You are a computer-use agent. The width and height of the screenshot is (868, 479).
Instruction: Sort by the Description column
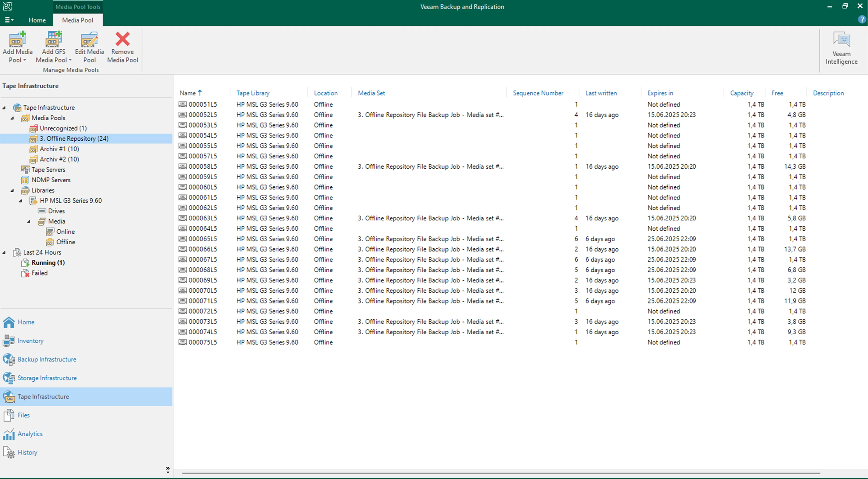[x=828, y=93]
